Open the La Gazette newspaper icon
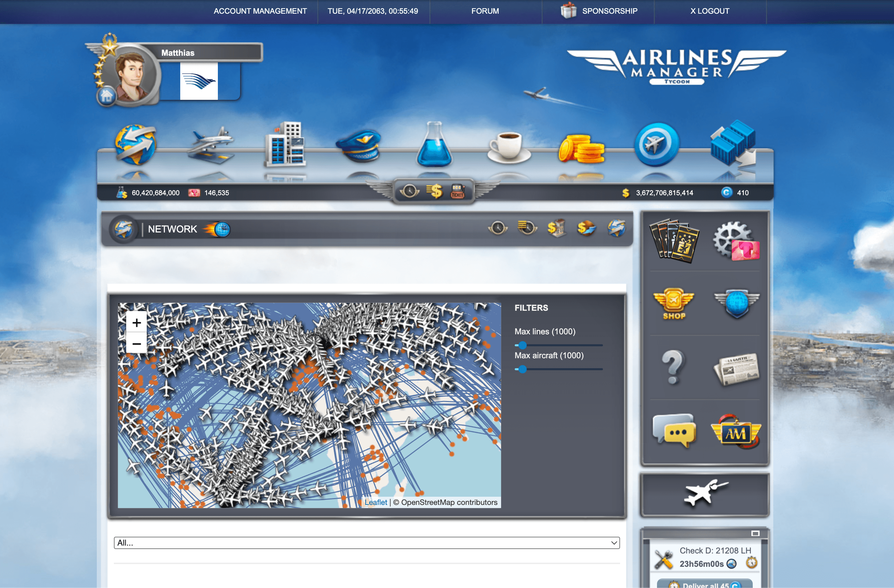Screen dimensions: 894x588 [x=736, y=369]
